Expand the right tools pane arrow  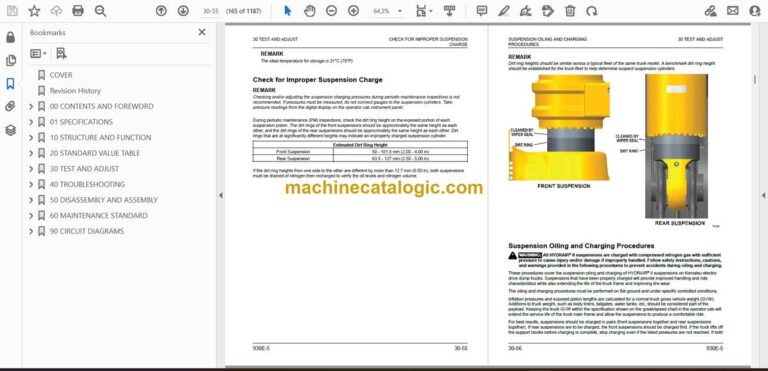pyautogui.click(x=763, y=195)
